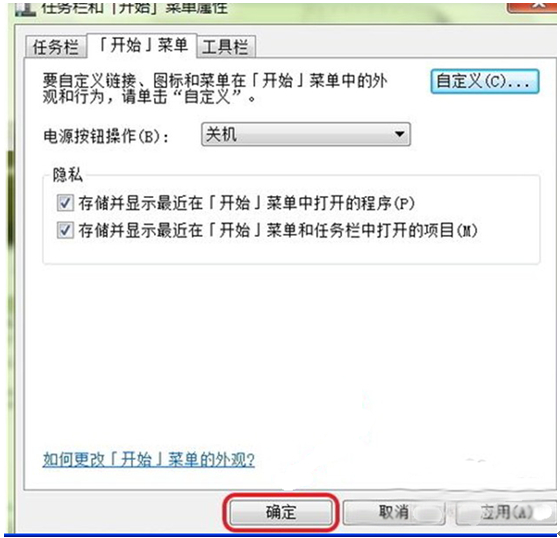Click the 隐私 group box label

click(68, 175)
